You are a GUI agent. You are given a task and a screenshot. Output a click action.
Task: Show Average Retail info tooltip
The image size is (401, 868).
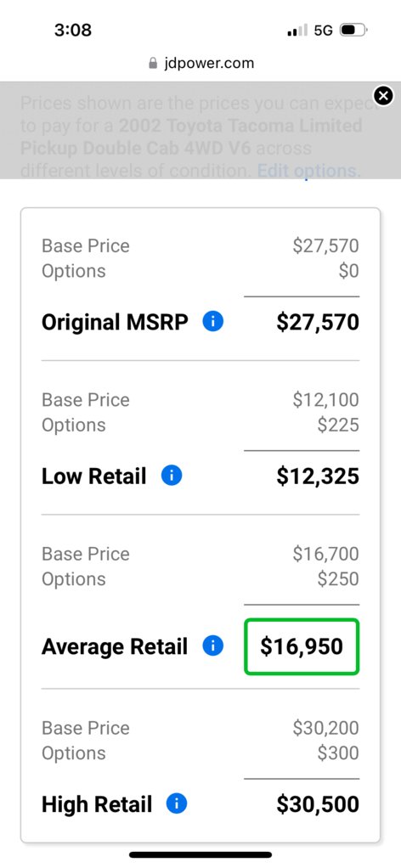pyautogui.click(x=213, y=646)
